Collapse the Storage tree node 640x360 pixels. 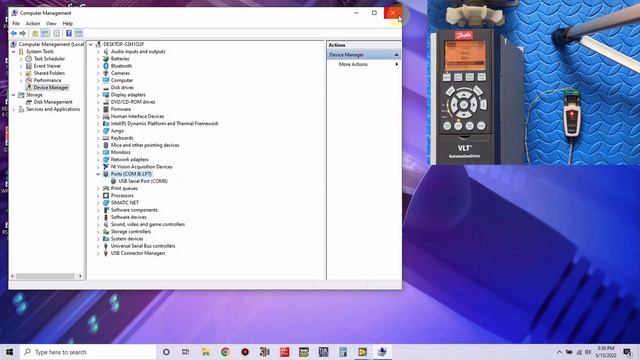point(13,95)
